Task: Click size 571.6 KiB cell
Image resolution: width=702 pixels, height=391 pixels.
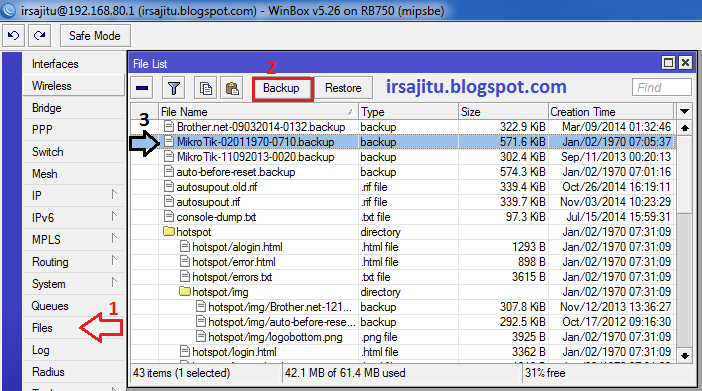Action: click(503, 142)
